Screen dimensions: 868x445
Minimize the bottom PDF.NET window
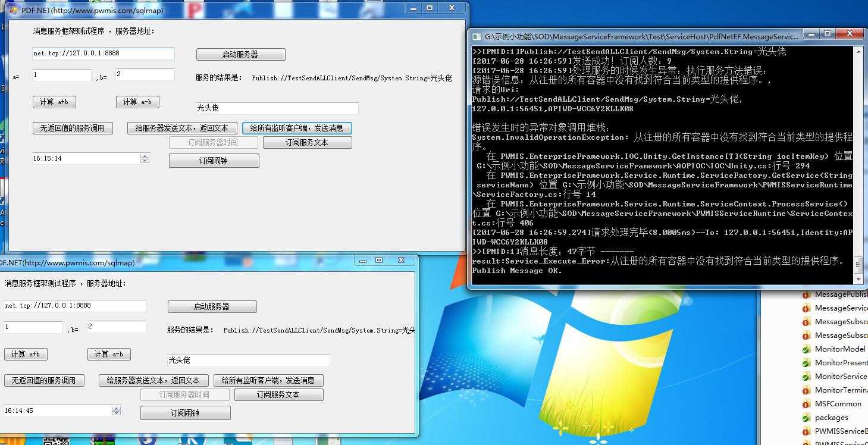(362, 260)
